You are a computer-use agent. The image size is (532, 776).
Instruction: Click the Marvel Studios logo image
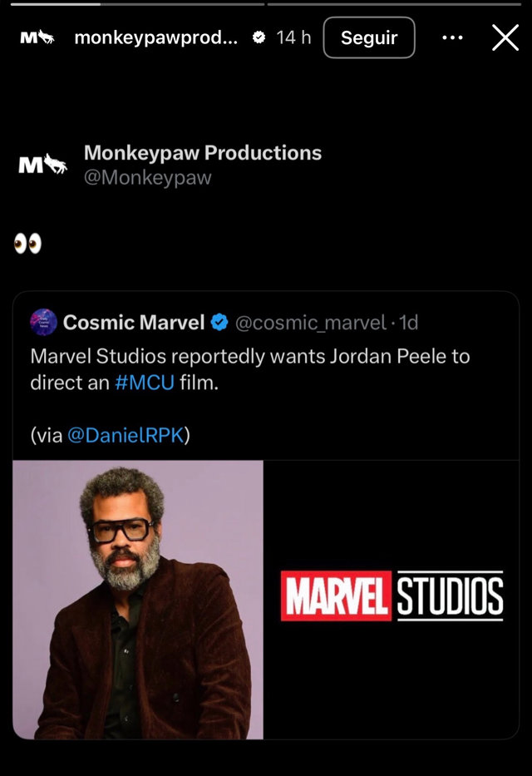[x=392, y=596]
